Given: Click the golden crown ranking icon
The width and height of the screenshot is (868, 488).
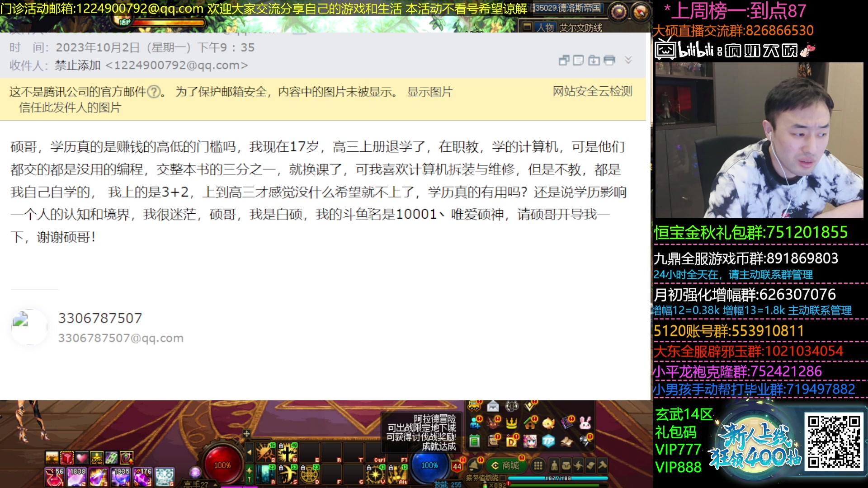Looking at the screenshot, I should tap(511, 423).
